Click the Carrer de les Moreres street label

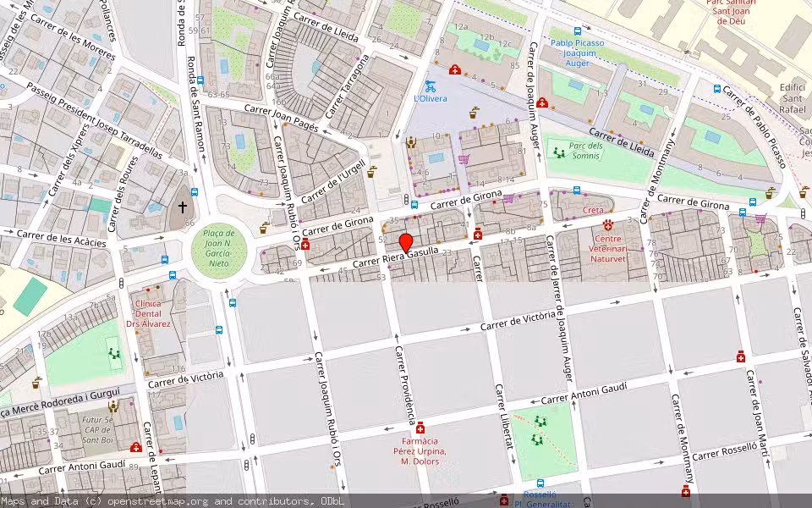(x=73, y=36)
